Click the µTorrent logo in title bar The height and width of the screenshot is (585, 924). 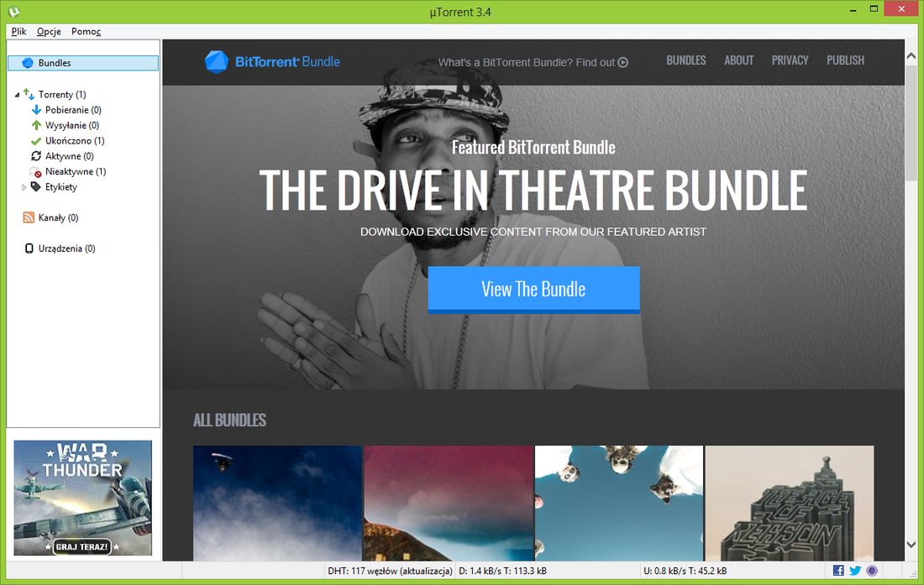point(14,11)
